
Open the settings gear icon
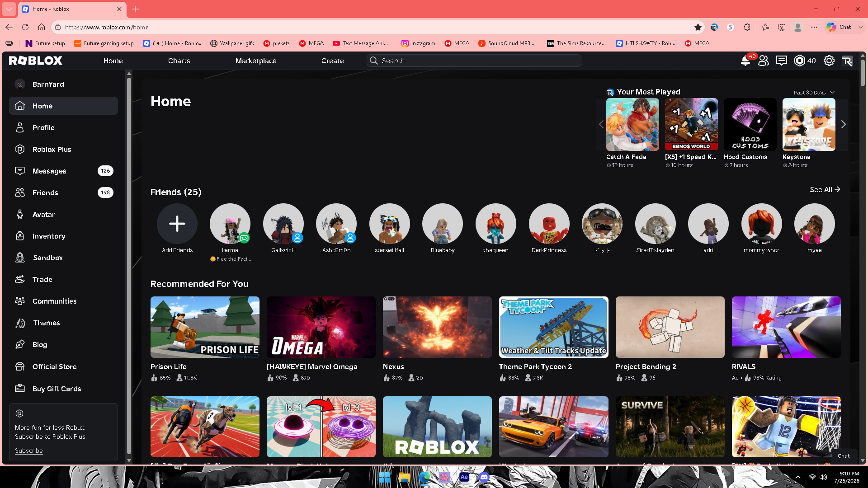pyautogui.click(x=829, y=61)
